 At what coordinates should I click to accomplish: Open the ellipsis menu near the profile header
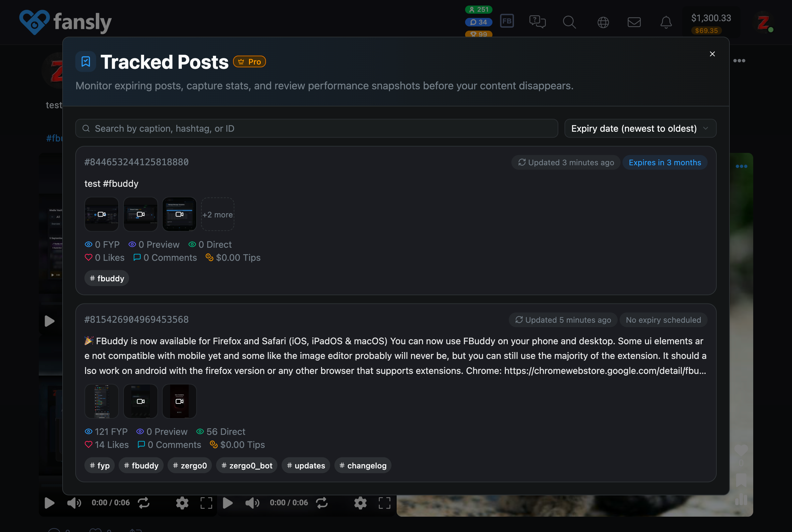(x=740, y=60)
